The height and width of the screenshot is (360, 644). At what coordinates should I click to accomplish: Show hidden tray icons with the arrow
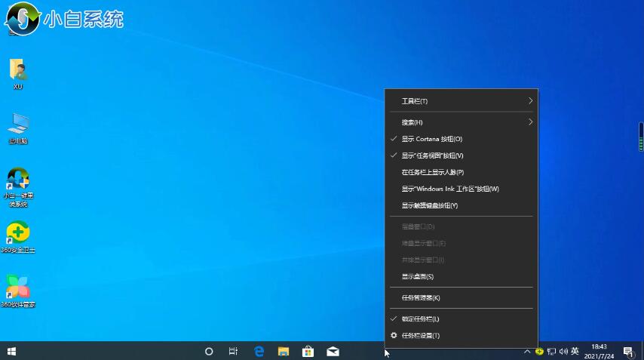(x=526, y=351)
